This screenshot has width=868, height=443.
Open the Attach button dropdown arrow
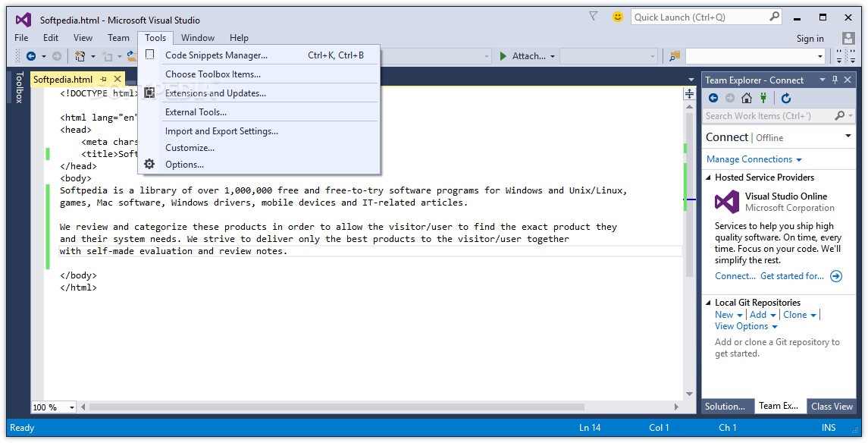click(x=553, y=56)
